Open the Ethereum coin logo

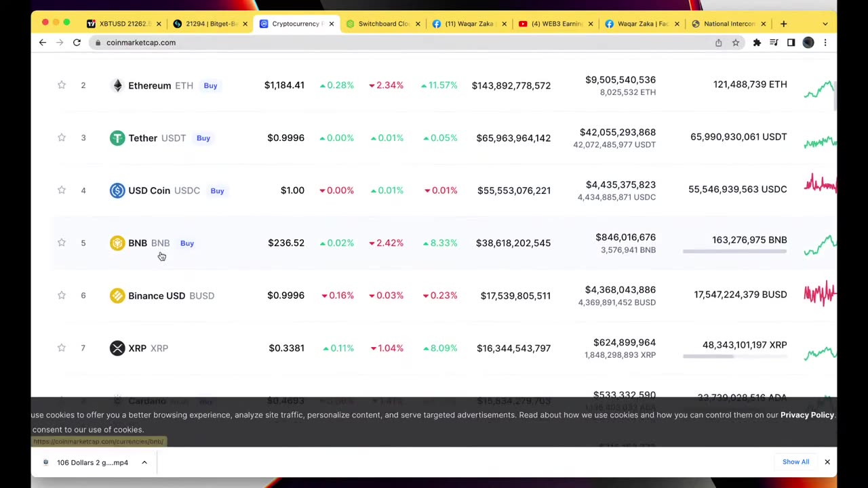(x=117, y=85)
